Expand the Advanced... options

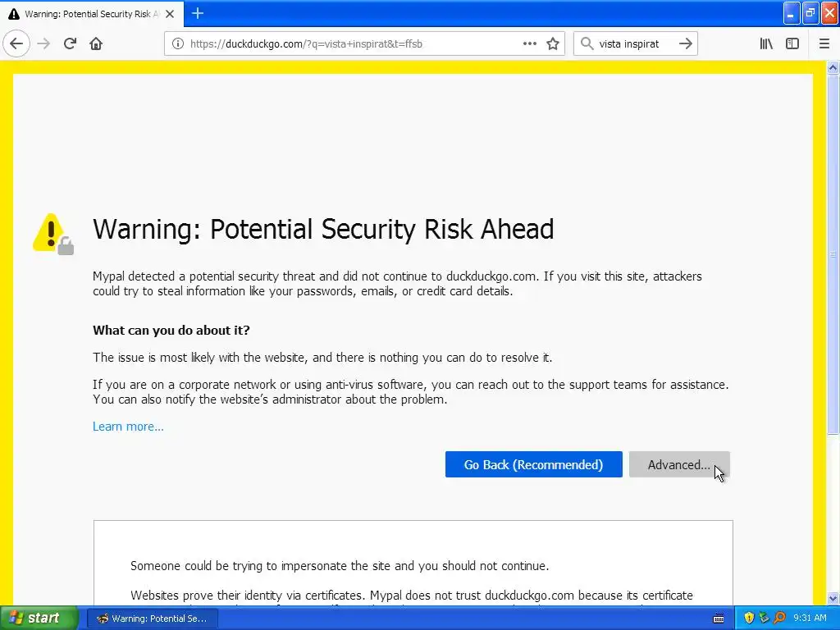[x=679, y=464]
